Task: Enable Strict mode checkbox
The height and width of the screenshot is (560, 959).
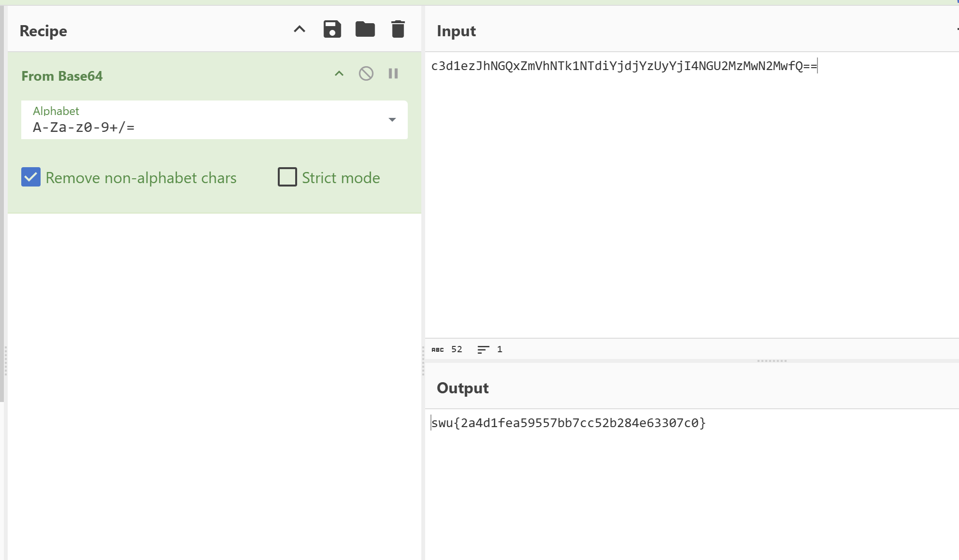Action: [x=287, y=177]
